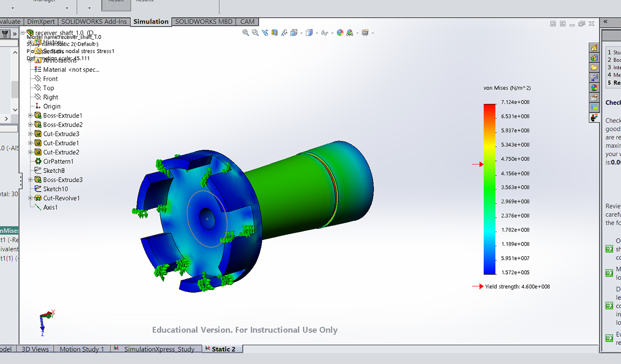Expand the Cut-Extrude1 feature node
The width and height of the screenshot is (621, 364).
[x=30, y=143]
